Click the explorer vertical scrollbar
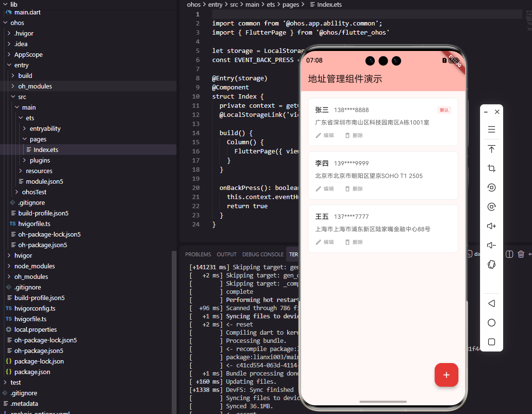Screen dimensions: 532x414 (174, 332)
